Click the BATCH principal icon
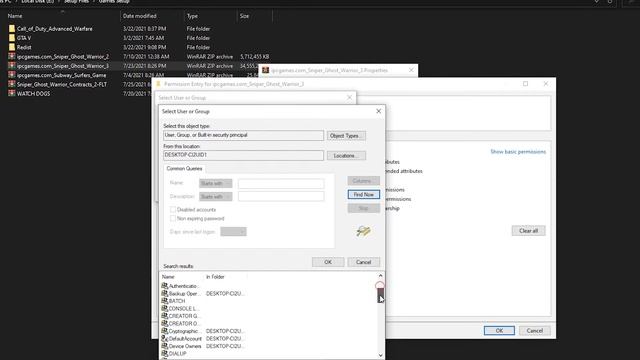Viewport: 640px width, 360px height. (x=164, y=301)
